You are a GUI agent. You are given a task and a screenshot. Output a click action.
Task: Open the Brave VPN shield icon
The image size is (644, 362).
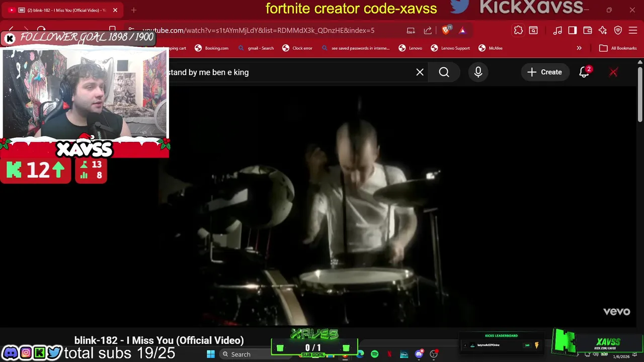[x=618, y=30]
